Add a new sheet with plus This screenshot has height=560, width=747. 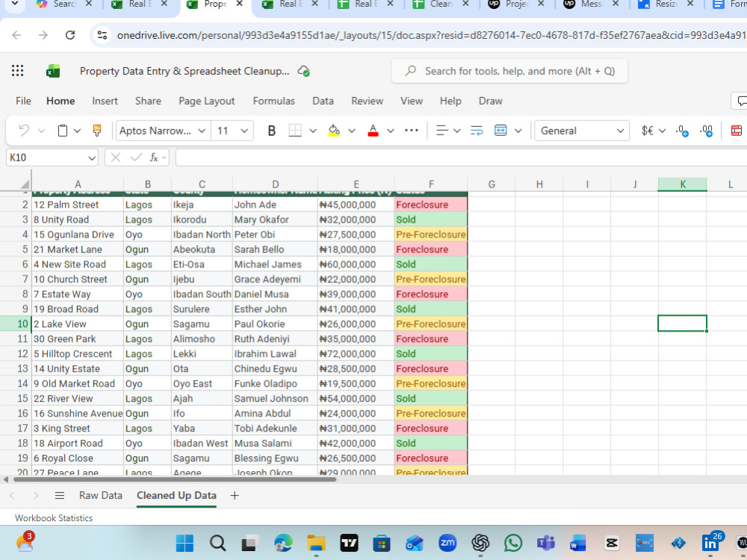click(x=235, y=496)
